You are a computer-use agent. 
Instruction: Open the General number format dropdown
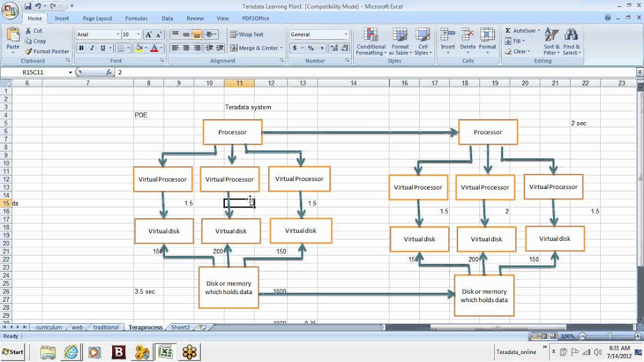346,35
